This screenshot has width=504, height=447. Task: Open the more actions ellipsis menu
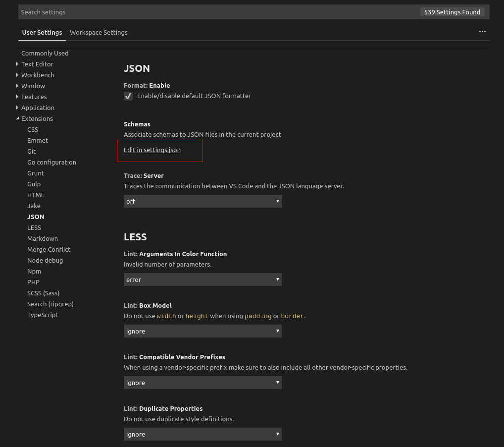point(482,32)
